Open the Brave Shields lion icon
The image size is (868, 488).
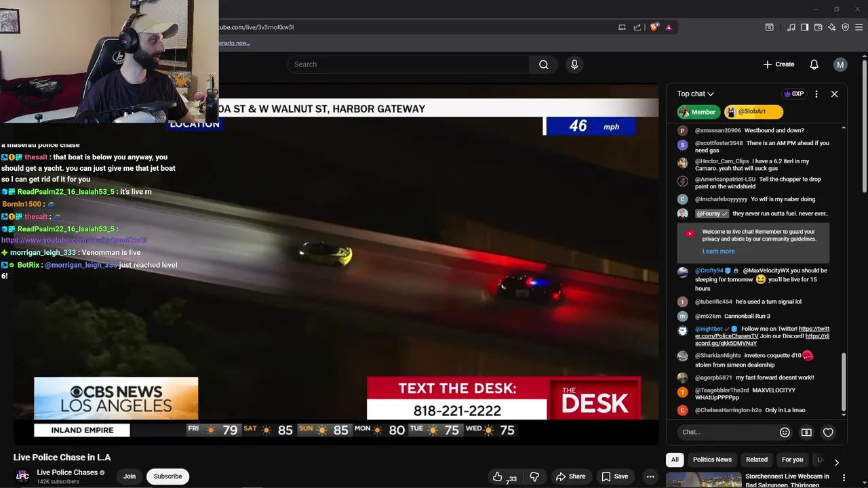click(654, 27)
